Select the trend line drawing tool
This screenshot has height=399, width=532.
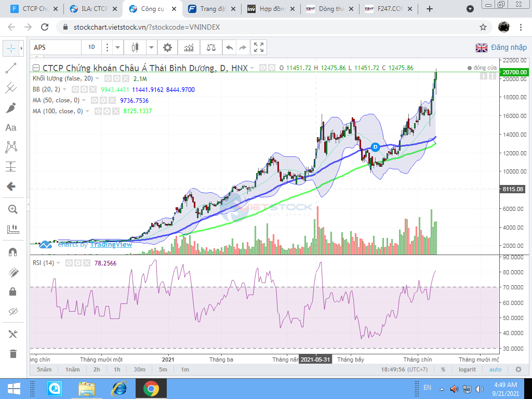point(11,68)
